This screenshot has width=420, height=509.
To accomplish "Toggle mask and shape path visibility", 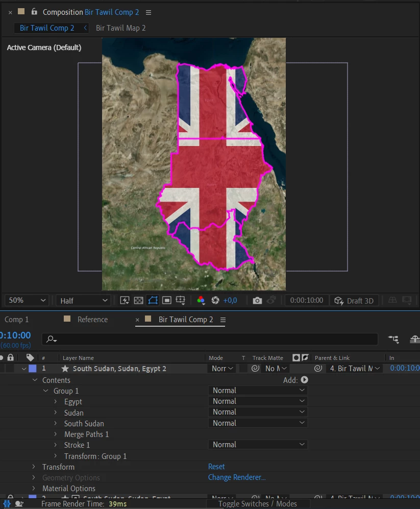I will click(x=153, y=300).
